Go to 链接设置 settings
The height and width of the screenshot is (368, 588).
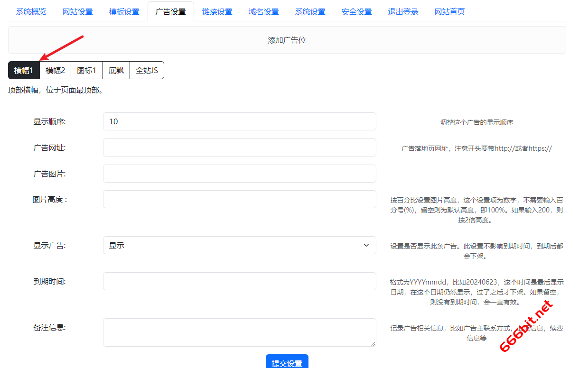click(x=217, y=11)
